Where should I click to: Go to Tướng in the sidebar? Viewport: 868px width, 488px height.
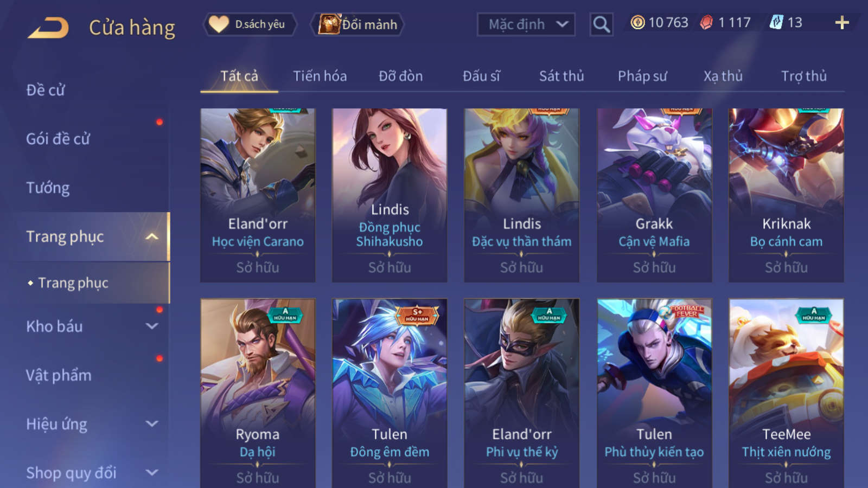tap(48, 188)
